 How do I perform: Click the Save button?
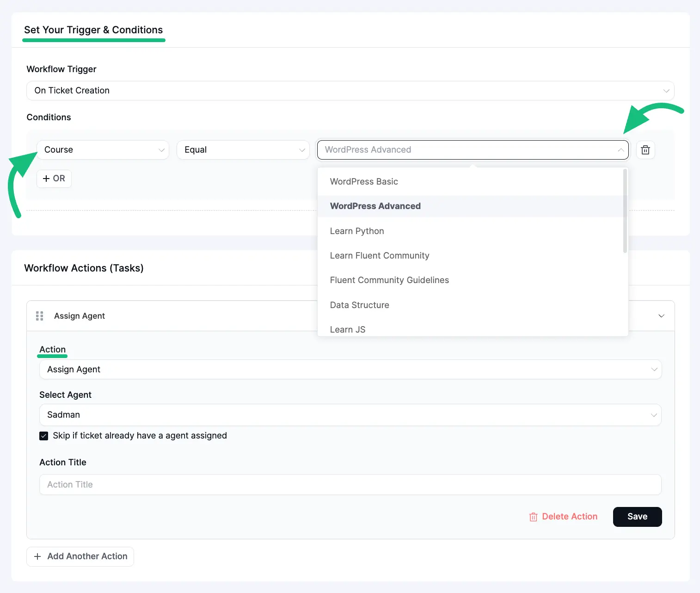[637, 517]
